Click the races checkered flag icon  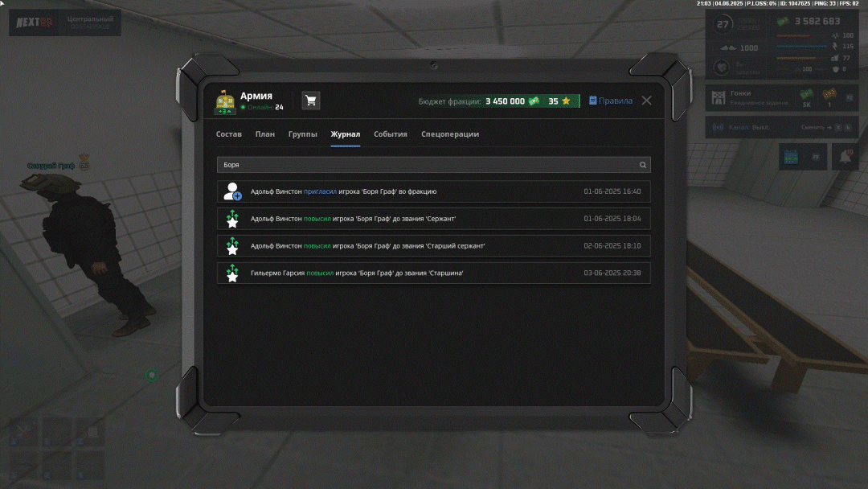pos(718,98)
